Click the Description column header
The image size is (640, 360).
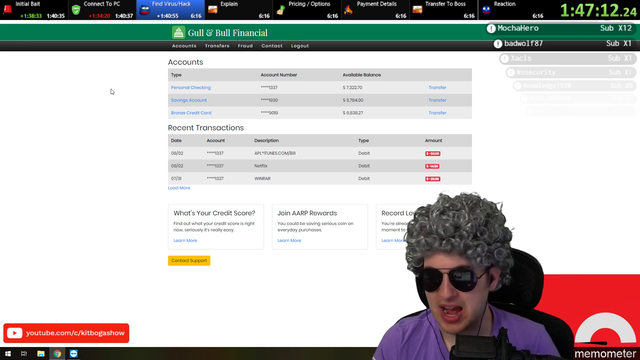pos(266,141)
